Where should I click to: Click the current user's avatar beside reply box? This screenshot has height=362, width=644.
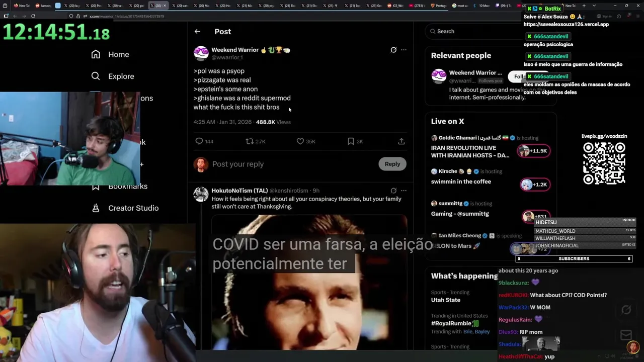[201, 164]
